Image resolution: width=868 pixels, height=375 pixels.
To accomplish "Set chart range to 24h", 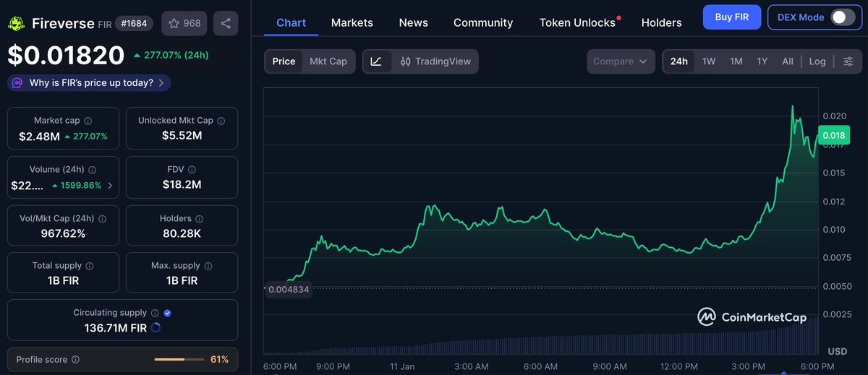I will [679, 61].
